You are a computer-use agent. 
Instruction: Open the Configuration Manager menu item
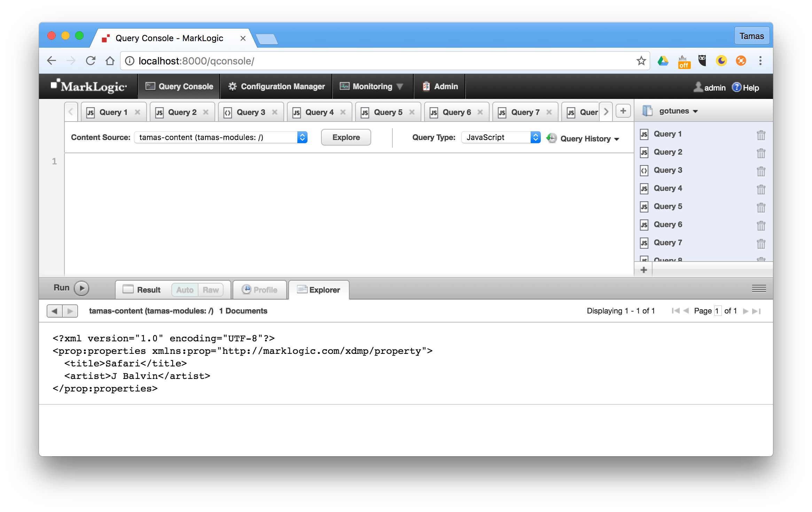(x=276, y=86)
